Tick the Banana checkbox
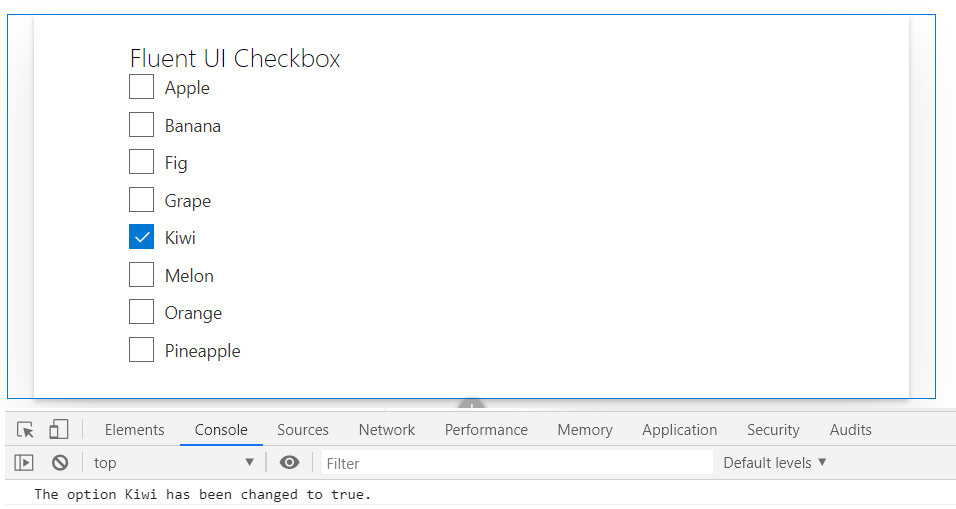The width and height of the screenshot is (956, 509). click(x=141, y=125)
